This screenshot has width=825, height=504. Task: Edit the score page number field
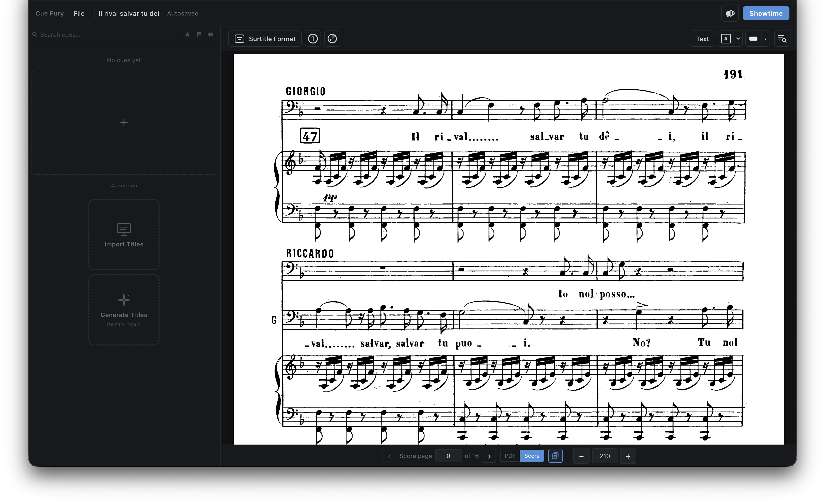click(x=448, y=456)
